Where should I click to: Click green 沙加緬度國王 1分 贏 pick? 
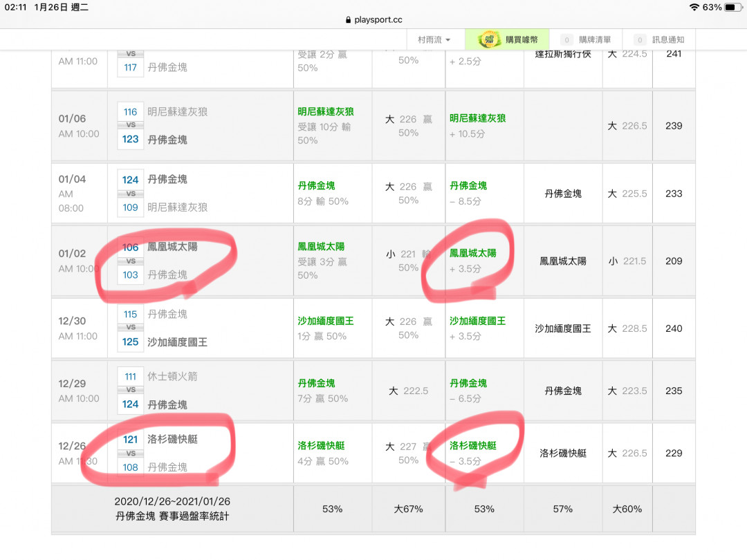[326, 328]
